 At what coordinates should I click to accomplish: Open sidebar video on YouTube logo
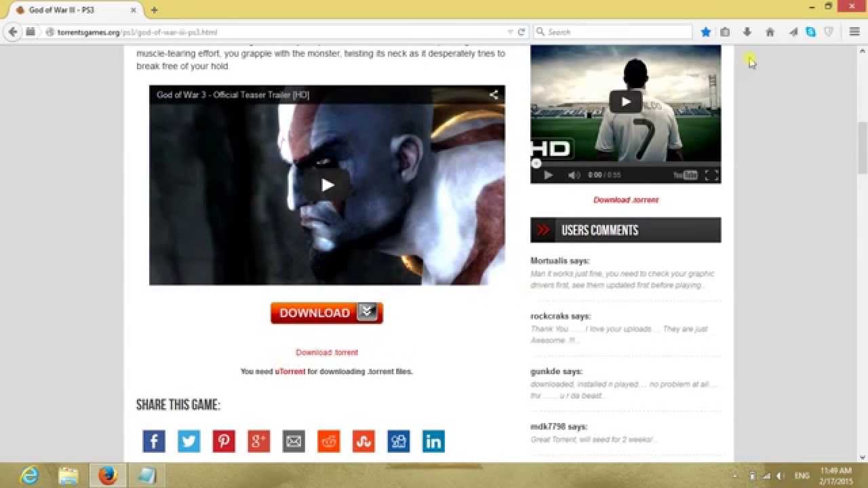click(x=685, y=175)
